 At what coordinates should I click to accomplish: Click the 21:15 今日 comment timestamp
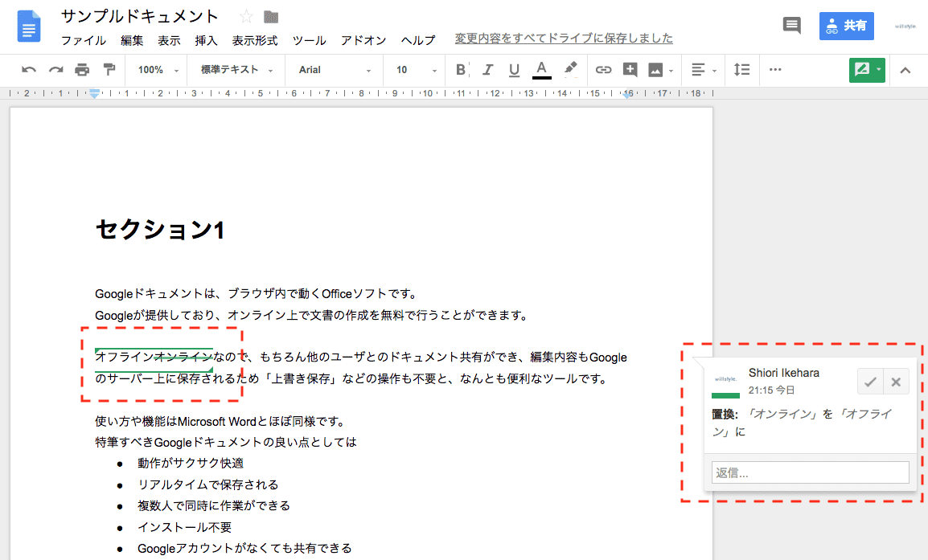[x=771, y=390]
